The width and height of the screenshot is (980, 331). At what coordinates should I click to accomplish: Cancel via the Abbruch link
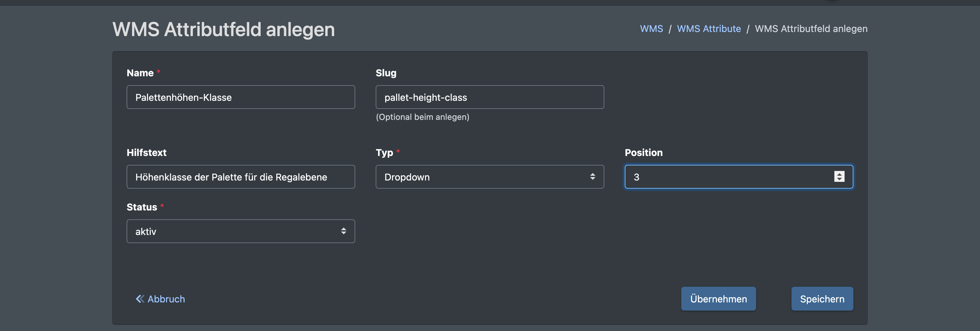coord(160,299)
